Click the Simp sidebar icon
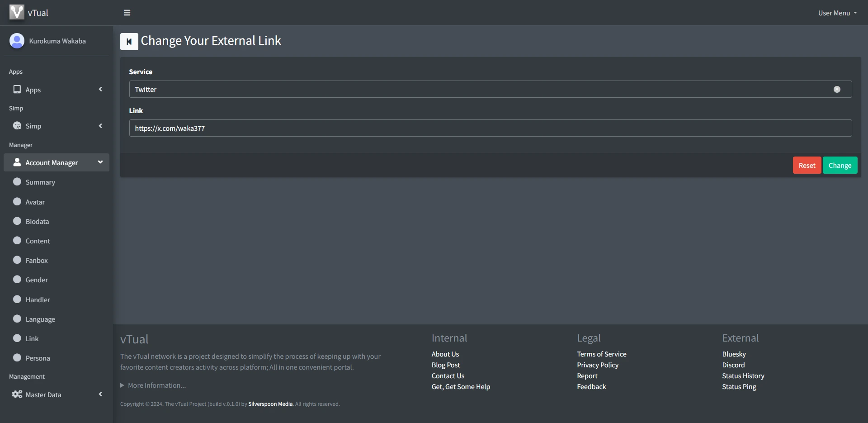The width and height of the screenshot is (868, 423). pyautogui.click(x=17, y=126)
